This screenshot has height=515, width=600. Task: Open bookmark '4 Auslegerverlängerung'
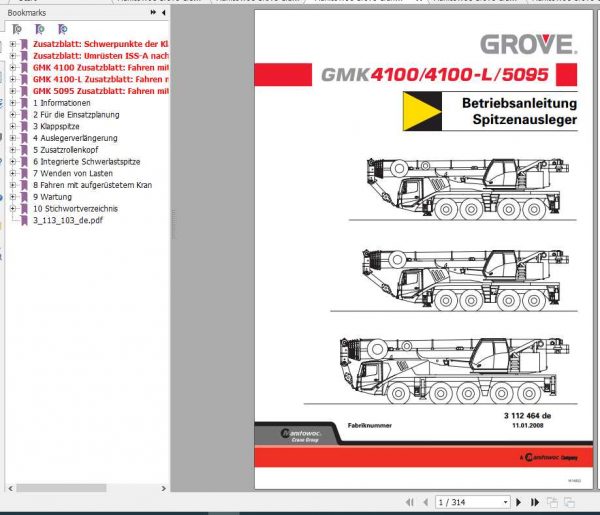(x=75, y=138)
